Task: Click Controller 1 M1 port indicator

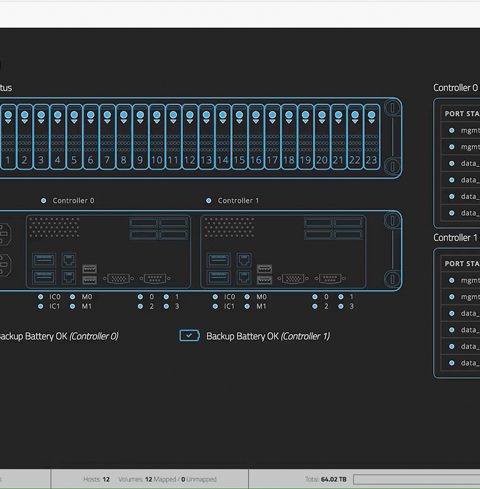Action: point(247,306)
